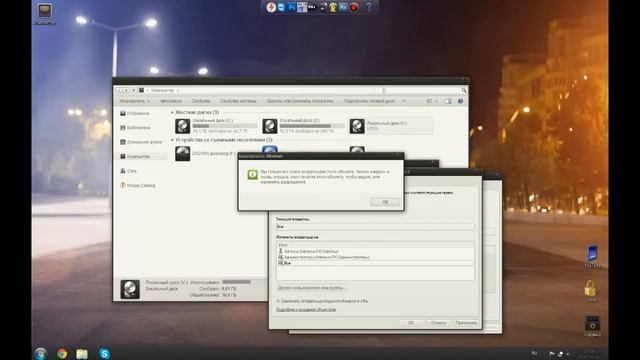Click the search magnifier in Explorer
Viewport: 640px width, 360px height.
click(x=464, y=90)
